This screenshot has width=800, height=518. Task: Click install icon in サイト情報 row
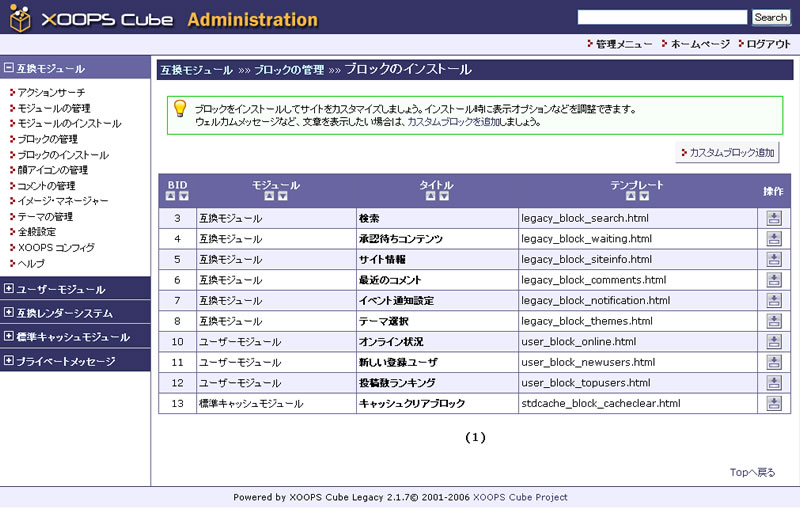(x=773, y=259)
